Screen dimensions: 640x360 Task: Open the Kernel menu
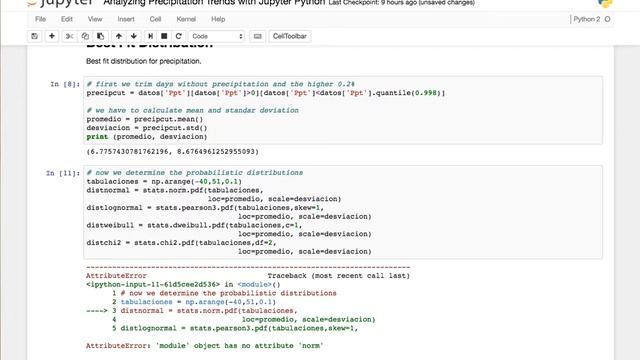point(186,19)
